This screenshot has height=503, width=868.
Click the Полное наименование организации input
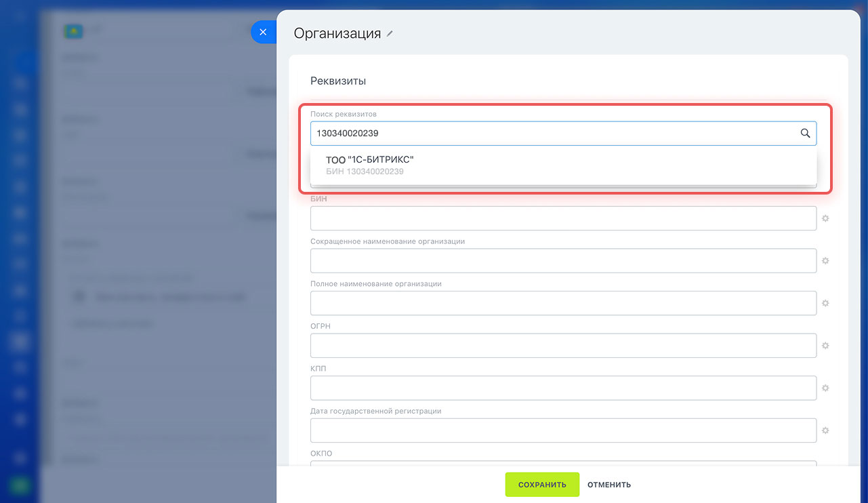[x=563, y=303]
